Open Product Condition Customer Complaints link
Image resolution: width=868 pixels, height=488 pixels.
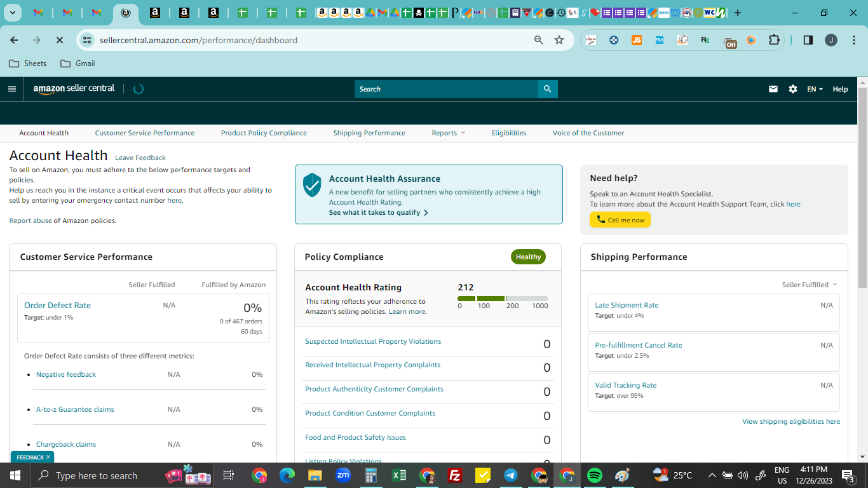click(x=370, y=413)
